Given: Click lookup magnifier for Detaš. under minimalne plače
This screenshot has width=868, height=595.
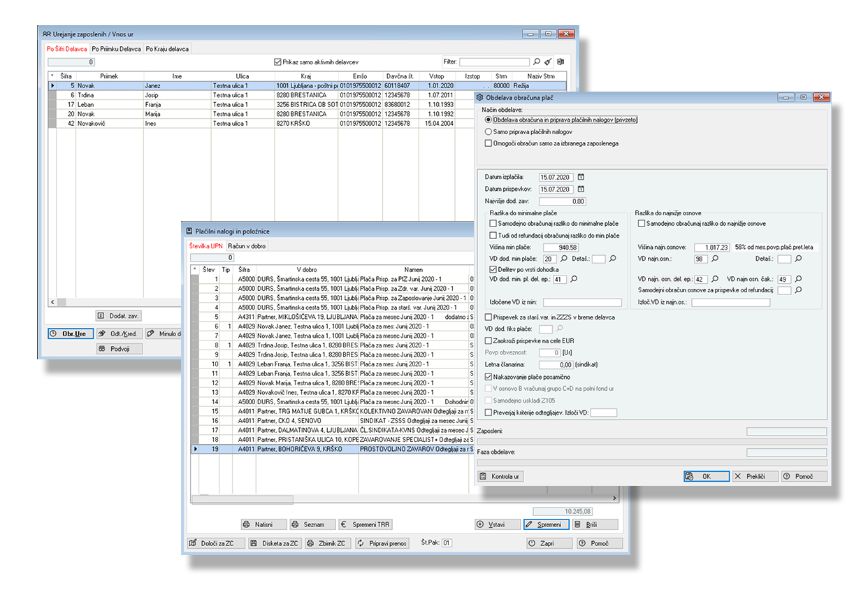Looking at the screenshot, I should 613,259.
